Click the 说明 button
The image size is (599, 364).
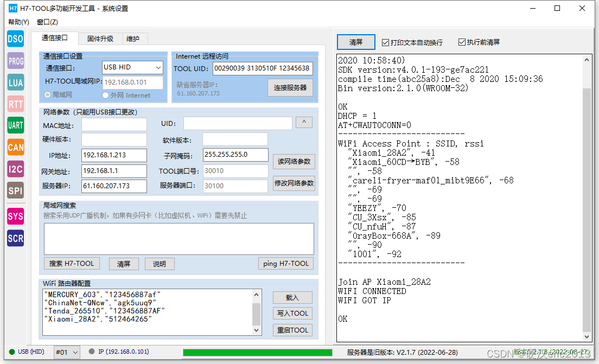click(160, 264)
